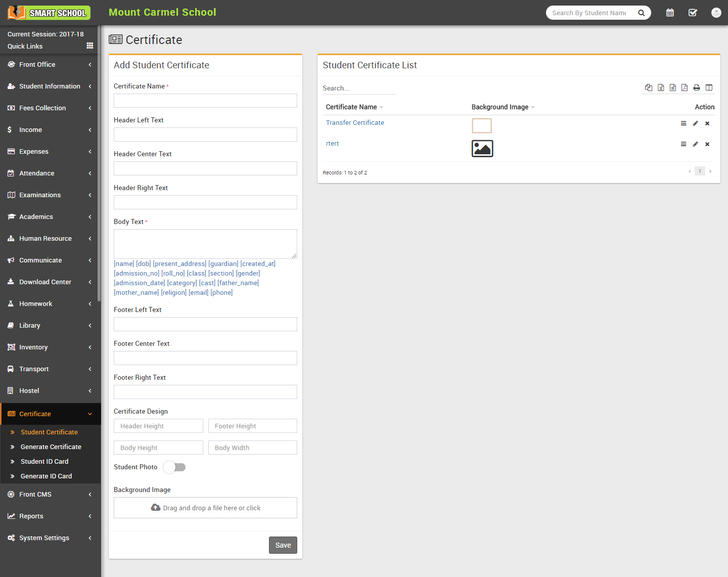Image resolution: width=728 pixels, height=577 pixels.
Task: Collapse the Certificate sidebar section
Action: (x=50, y=414)
